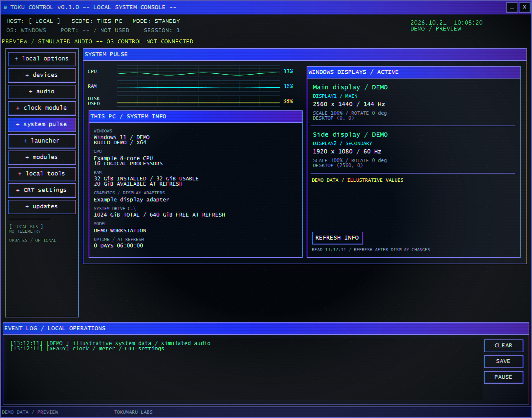Click the 'DEMO WORKSTATION' model text
Screen dimensions: 532x418
click(120, 231)
